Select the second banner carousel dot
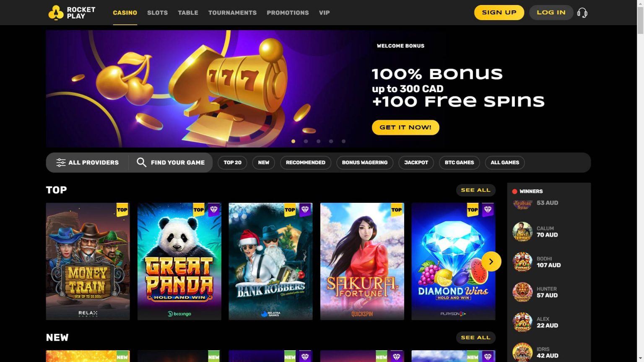This screenshot has height=362, width=644. (306, 141)
